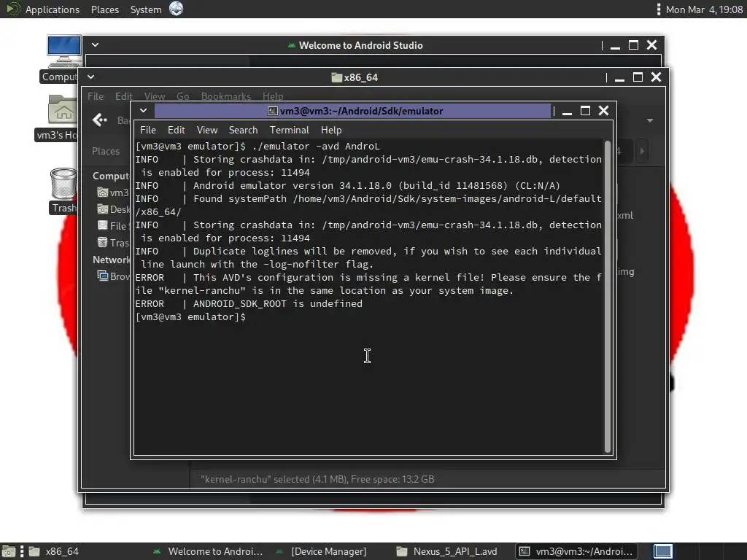This screenshot has width=747, height=560.
Task: Open window menu chevron of x86_64 window
Action: pyautogui.click(x=91, y=77)
